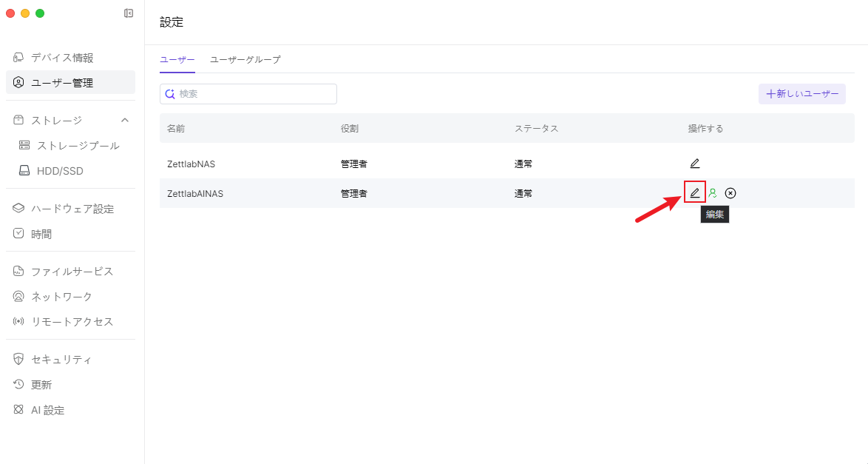This screenshot has height=464, width=868.
Task: Switch to the ユーザーグループ tab
Action: pyautogui.click(x=245, y=59)
